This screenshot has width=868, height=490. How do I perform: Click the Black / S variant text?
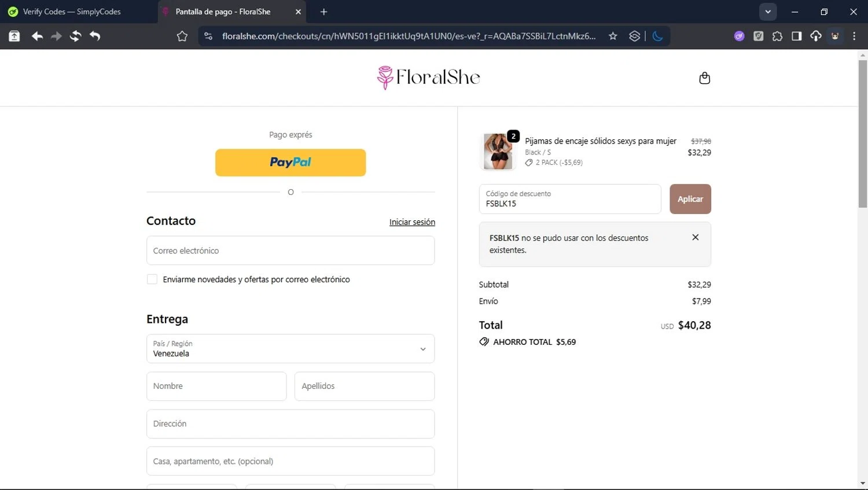[538, 152]
